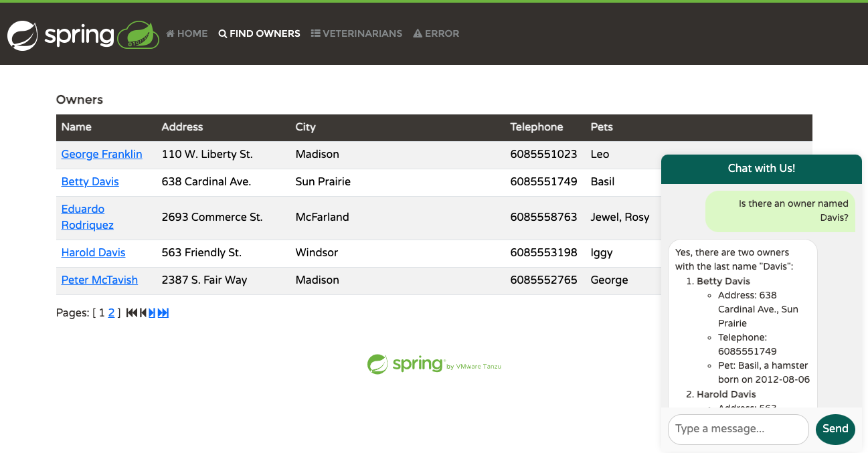Navigate to the Veterinarians page
The width and height of the screenshot is (868, 453).
(357, 33)
